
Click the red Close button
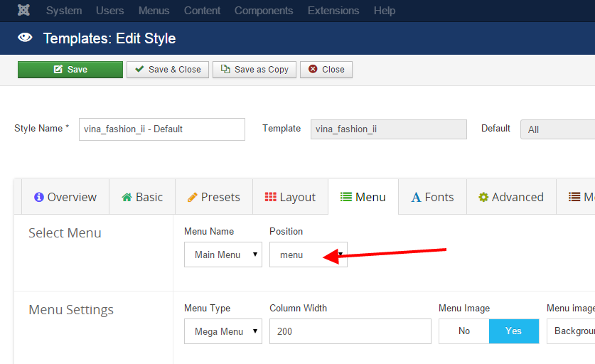pyautogui.click(x=326, y=70)
